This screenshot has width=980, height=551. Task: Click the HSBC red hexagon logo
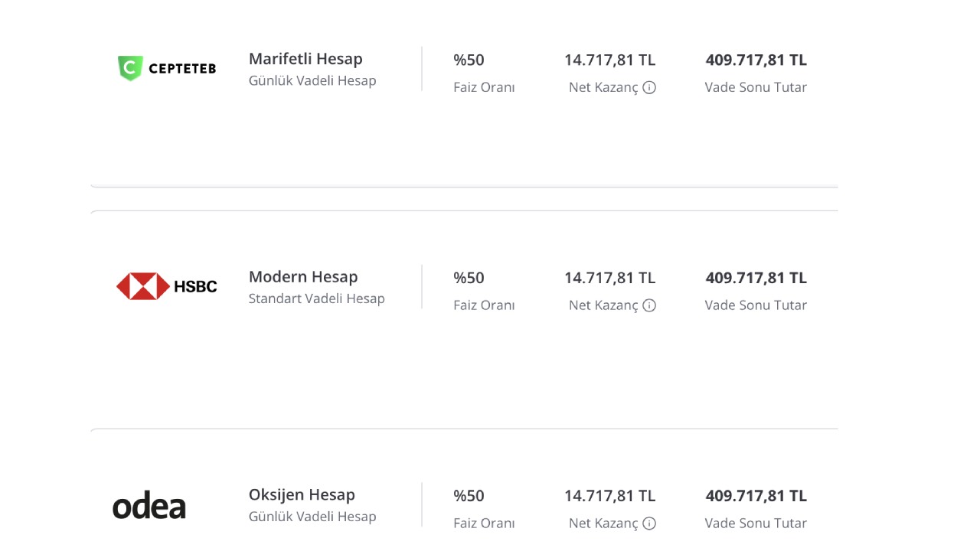coord(167,286)
